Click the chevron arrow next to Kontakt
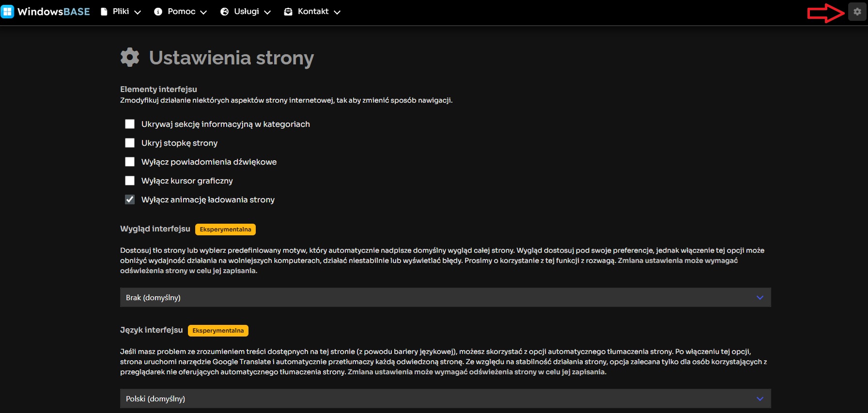Viewport: 868px width, 413px height. click(x=337, y=12)
